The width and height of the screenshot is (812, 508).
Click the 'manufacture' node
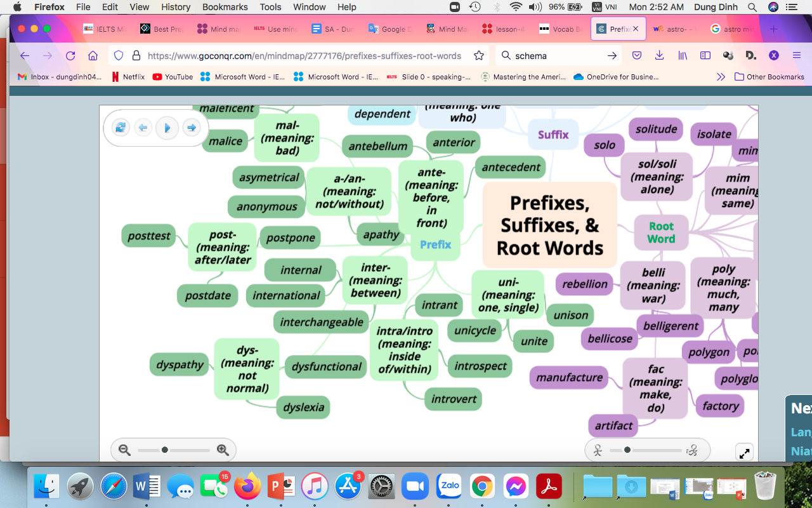569,377
